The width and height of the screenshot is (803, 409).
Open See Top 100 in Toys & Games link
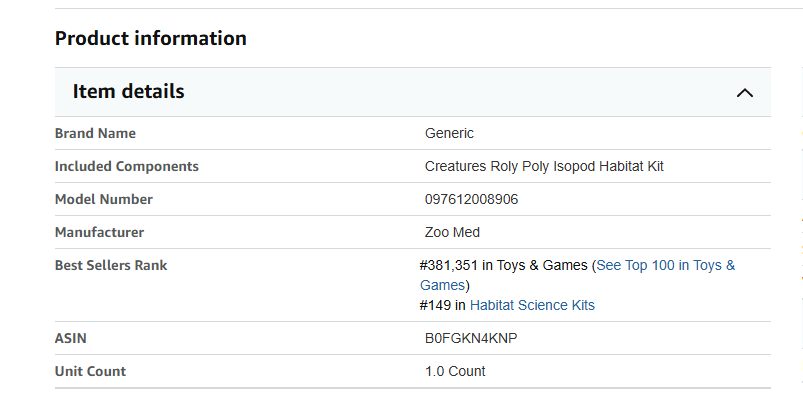coord(665,265)
